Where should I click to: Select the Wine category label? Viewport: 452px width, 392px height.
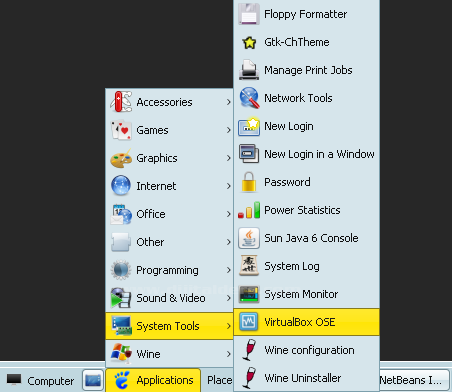pos(148,354)
